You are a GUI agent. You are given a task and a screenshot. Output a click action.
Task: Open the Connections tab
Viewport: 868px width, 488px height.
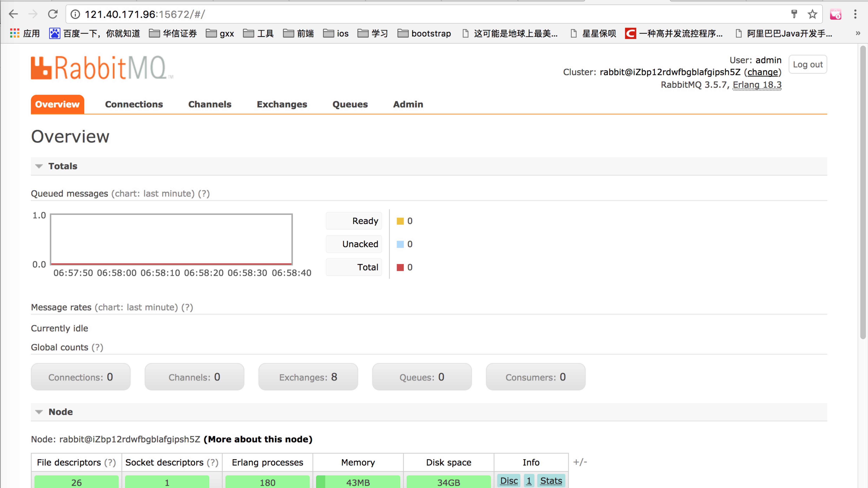point(134,104)
